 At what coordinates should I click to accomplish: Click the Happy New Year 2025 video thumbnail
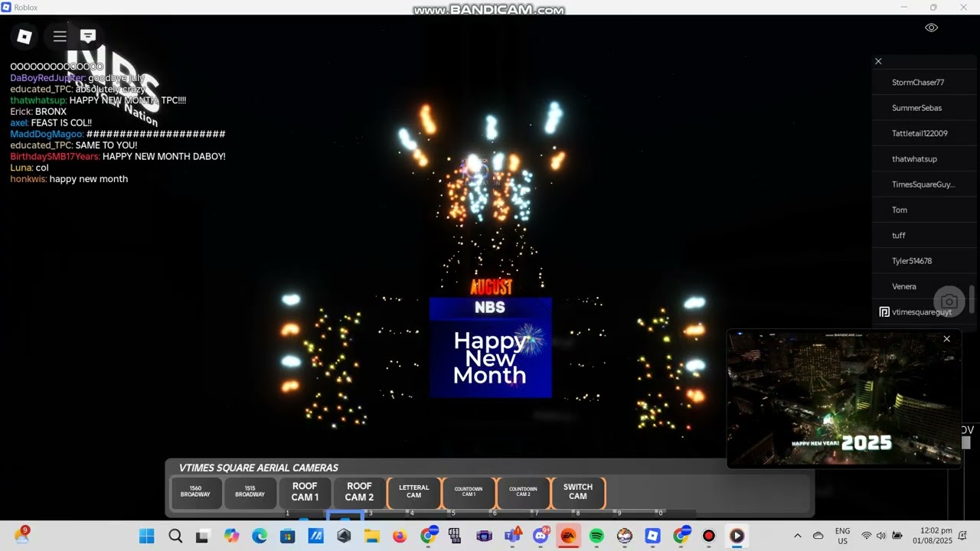[x=844, y=398]
